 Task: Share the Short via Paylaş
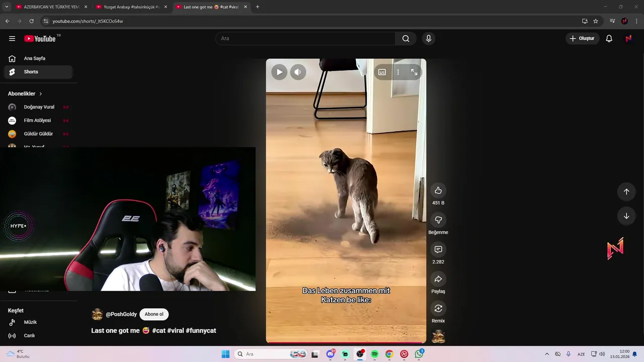click(438, 279)
